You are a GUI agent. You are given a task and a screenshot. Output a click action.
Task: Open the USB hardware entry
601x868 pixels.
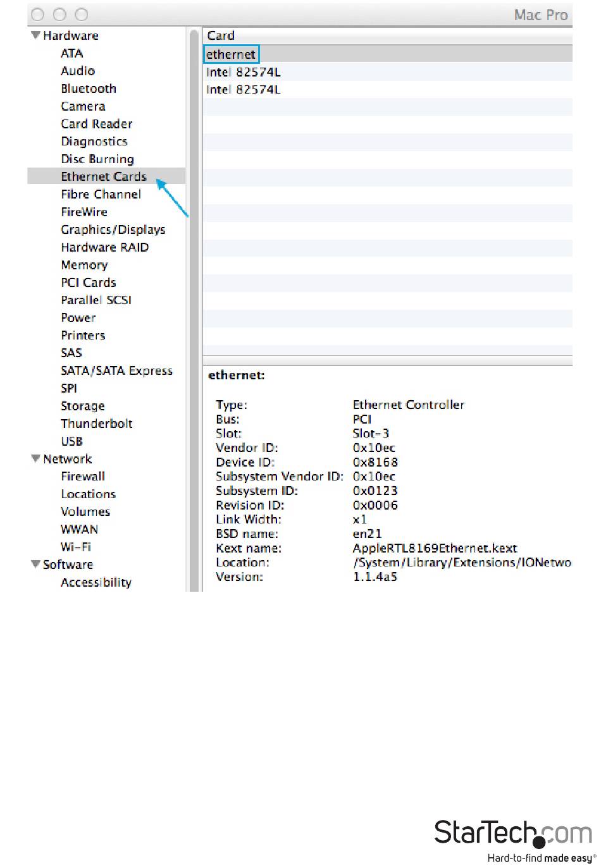click(x=71, y=441)
